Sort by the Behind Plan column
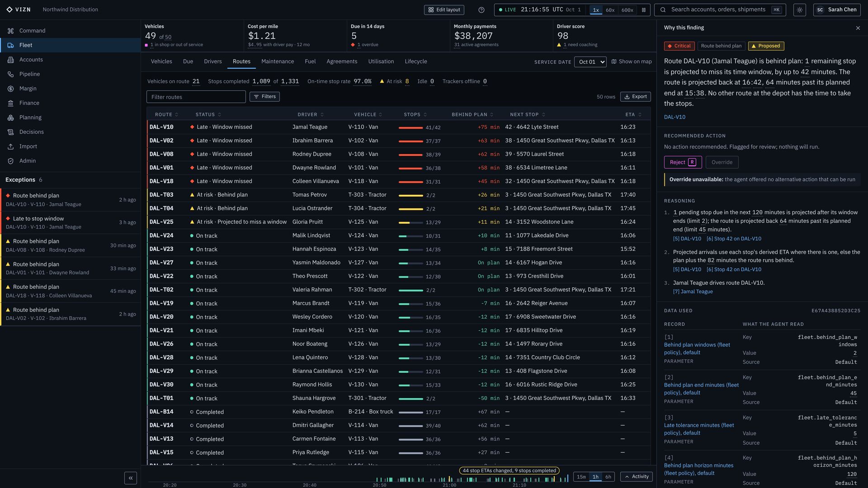This screenshot has width=868, height=488. point(472,115)
